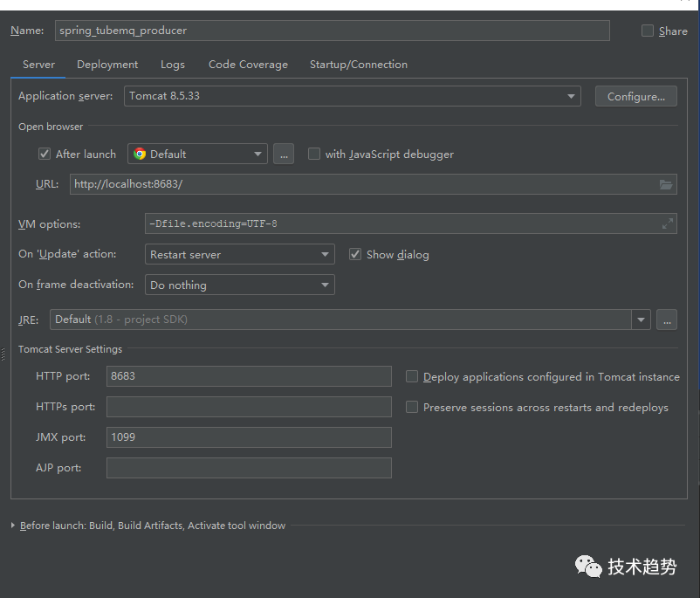
Task: Open browser selection ellipsis button
Action: 284,154
